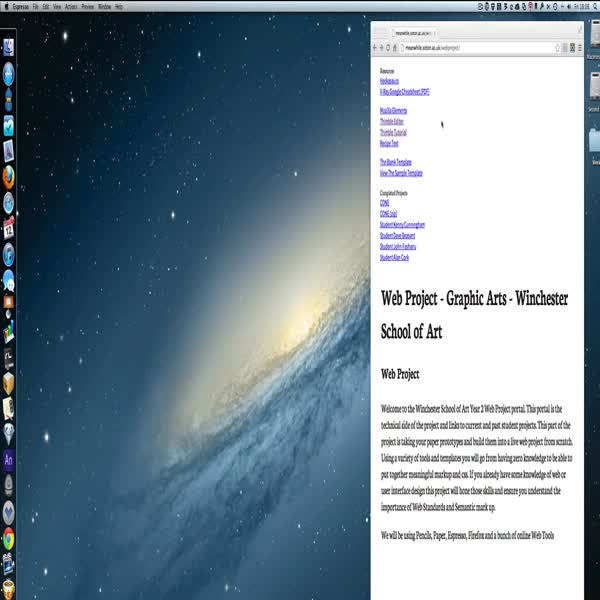The height and width of the screenshot is (600, 600).
Task: Follow the View The Sample Template link
Action: (401, 173)
